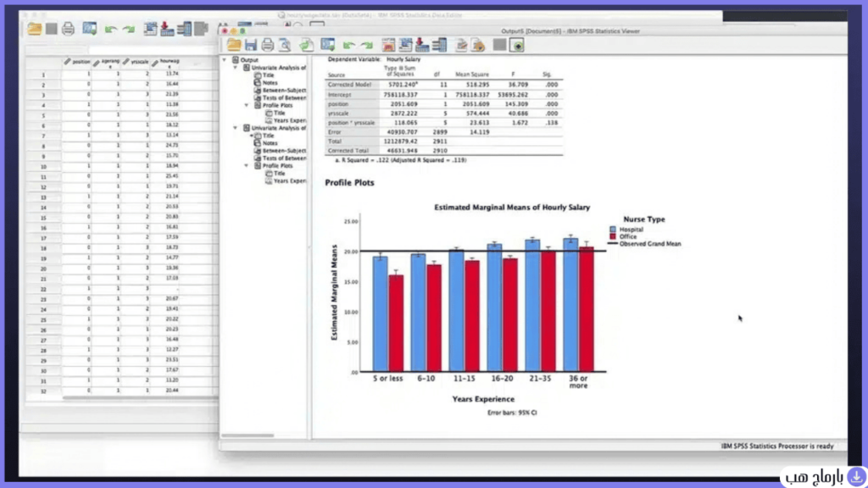Select Notes under first Univariate Analysis
868x488 pixels.
click(x=270, y=82)
